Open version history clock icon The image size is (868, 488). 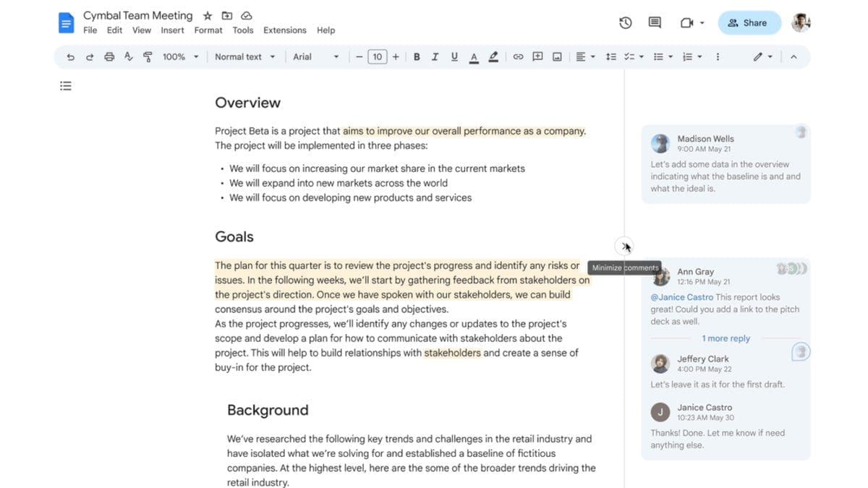[x=626, y=22]
